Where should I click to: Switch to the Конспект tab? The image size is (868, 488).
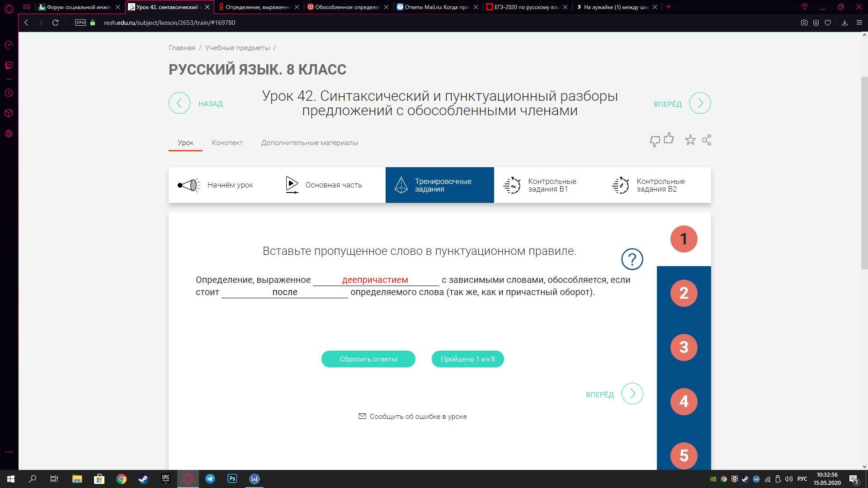click(x=227, y=143)
